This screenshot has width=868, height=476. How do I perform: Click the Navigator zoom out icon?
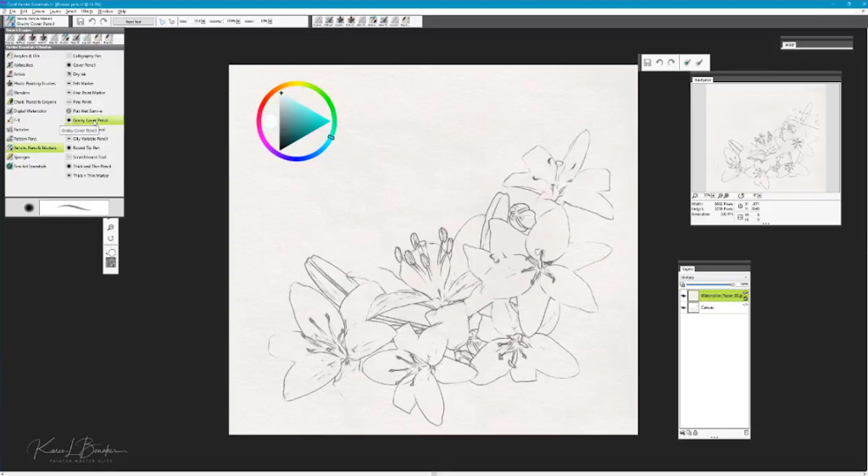[721, 196]
